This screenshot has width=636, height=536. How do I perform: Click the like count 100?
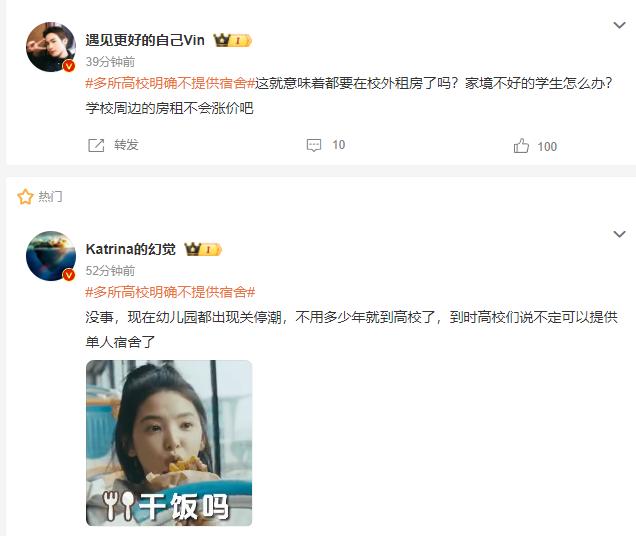click(547, 146)
